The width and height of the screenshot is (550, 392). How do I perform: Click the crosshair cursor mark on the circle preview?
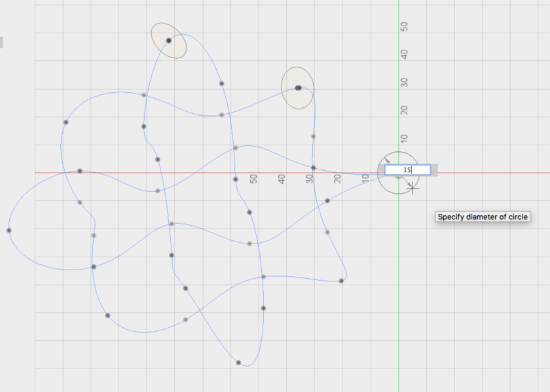click(x=413, y=188)
